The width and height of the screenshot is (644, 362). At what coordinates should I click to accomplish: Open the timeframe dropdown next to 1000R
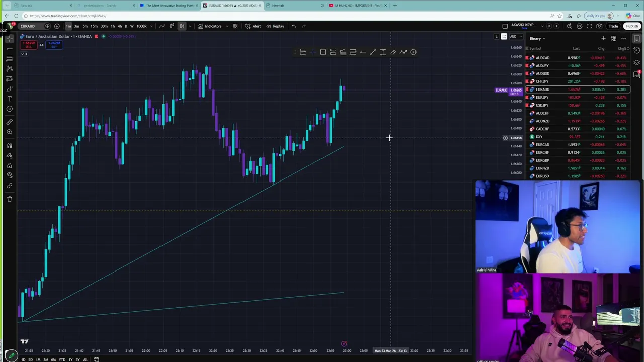(152, 26)
